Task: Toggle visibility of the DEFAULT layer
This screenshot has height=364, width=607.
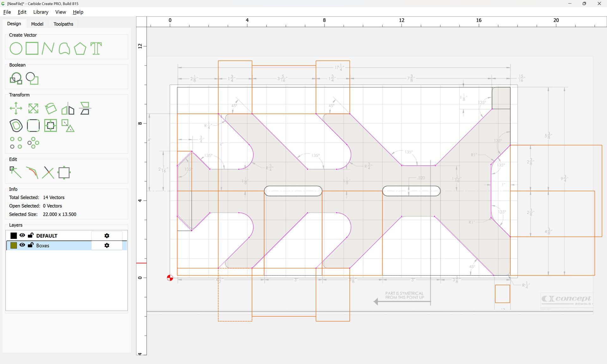Action: [x=22, y=235]
